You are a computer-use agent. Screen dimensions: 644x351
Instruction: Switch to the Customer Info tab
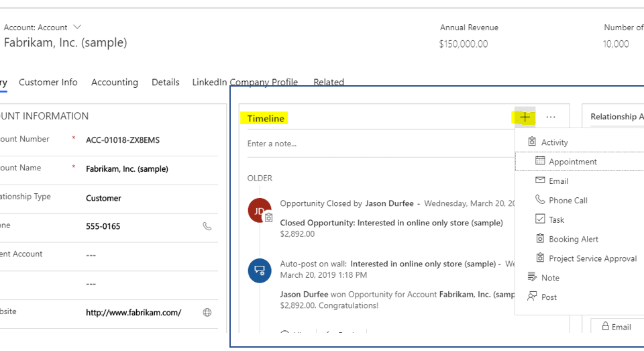click(x=48, y=83)
